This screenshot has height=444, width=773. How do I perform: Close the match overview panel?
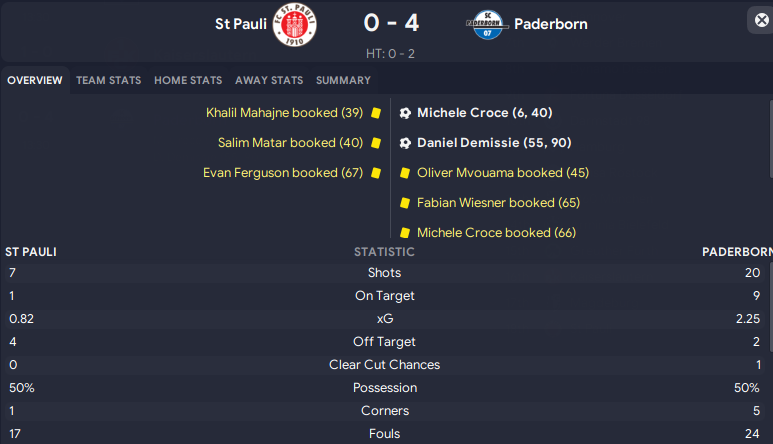tap(761, 20)
